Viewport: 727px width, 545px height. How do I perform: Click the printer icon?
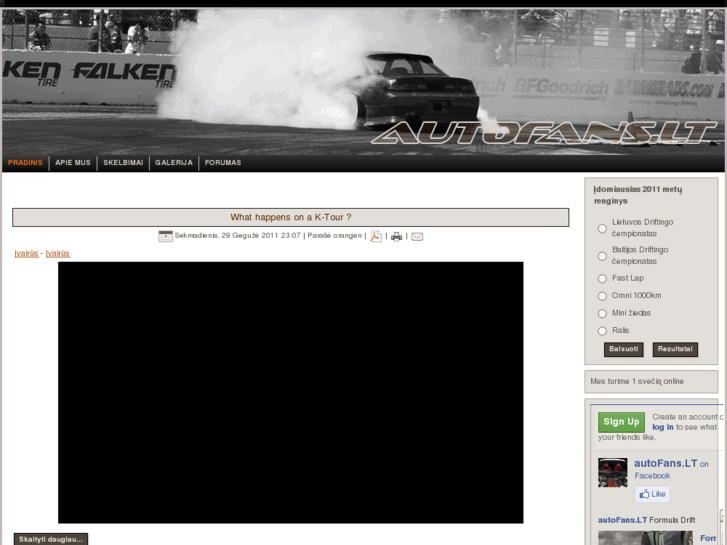396,237
